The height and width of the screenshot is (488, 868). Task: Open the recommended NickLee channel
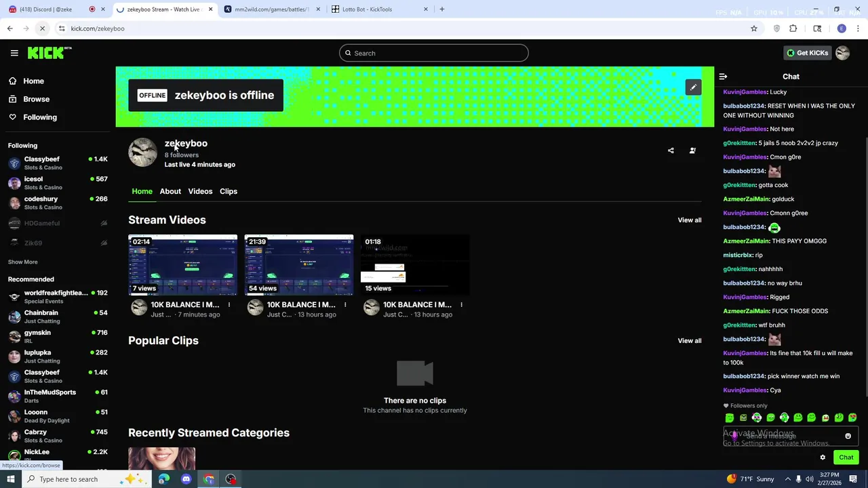tap(58, 455)
